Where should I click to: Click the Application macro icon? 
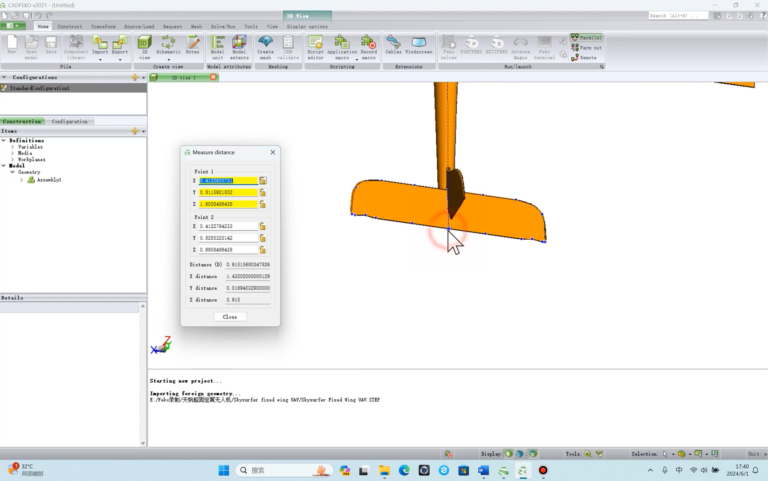(342, 45)
